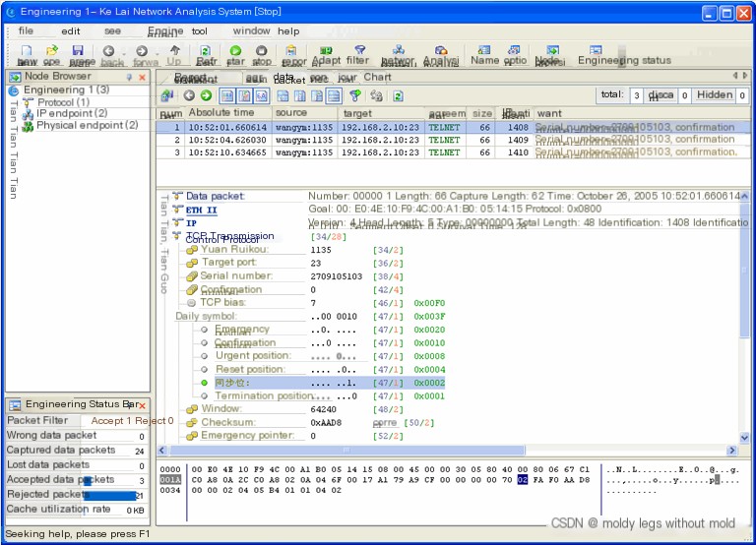756x545 pixels.
Task: Open the file menu
Action: click(x=26, y=30)
